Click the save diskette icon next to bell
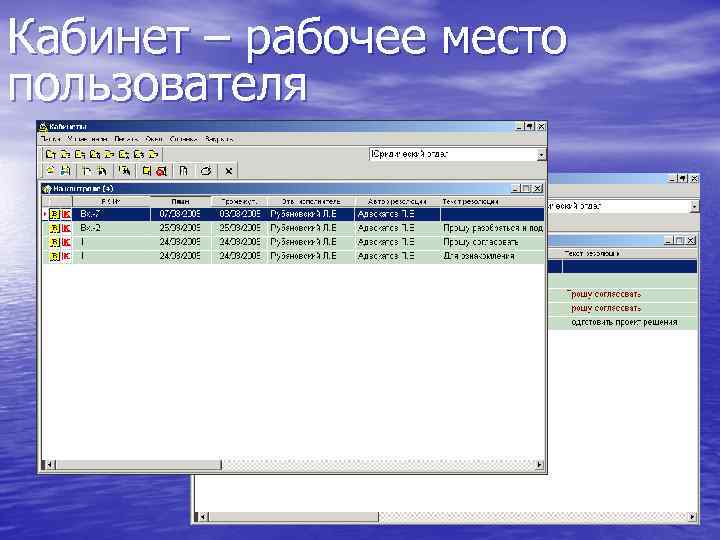This screenshot has width=720, height=540. click(66, 171)
